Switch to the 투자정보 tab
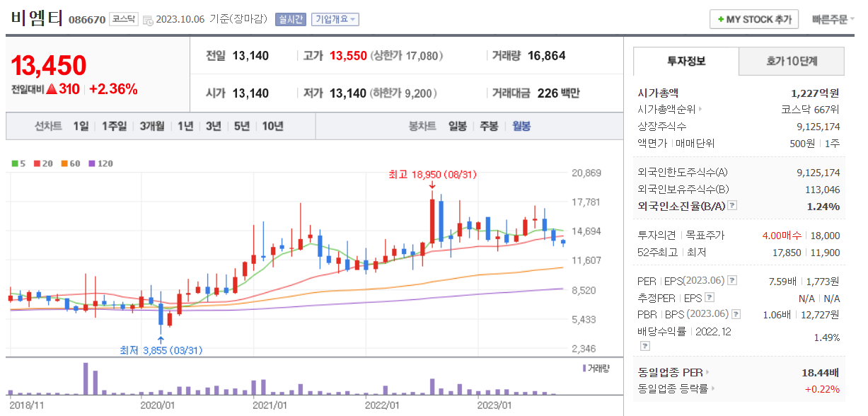 coord(686,61)
